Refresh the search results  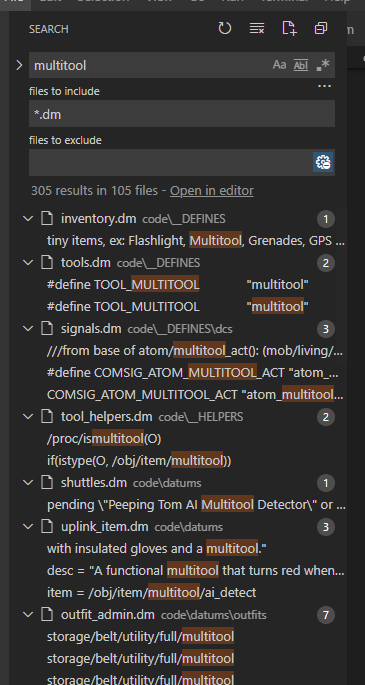pyautogui.click(x=224, y=29)
